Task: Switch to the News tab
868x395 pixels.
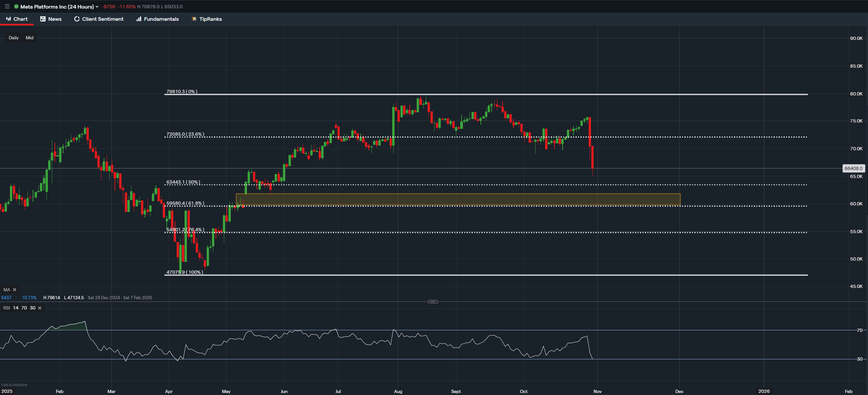Action: click(54, 19)
